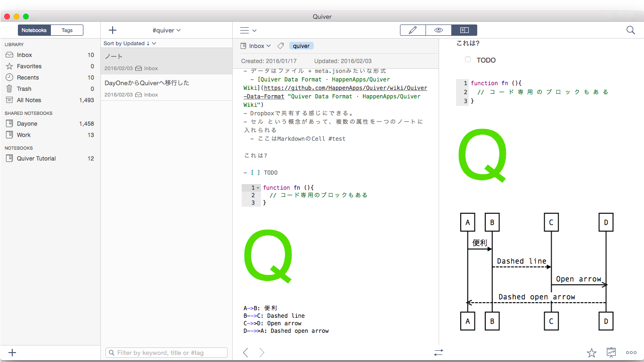Select the Notebooks segmented control

[34, 30]
